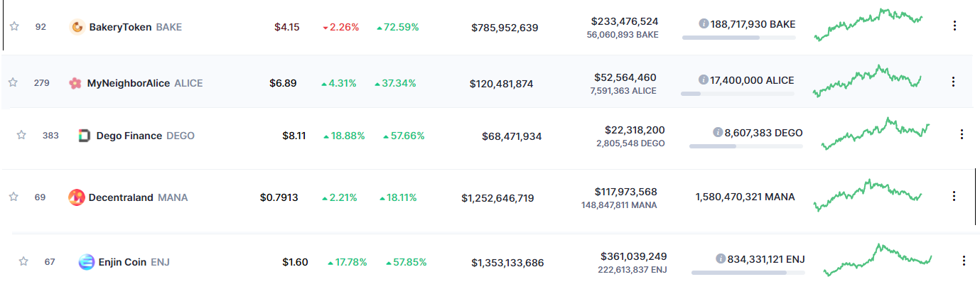Click Dego Finance price $8.11
The image size is (980, 294).
pos(294,136)
